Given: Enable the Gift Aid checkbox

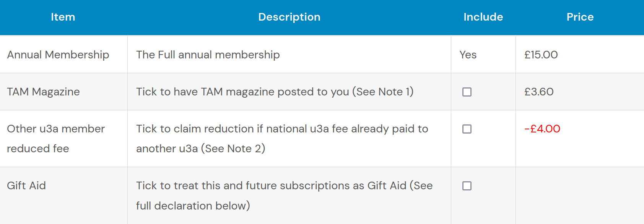Looking at the screenshot, I should tap(467, 186).
